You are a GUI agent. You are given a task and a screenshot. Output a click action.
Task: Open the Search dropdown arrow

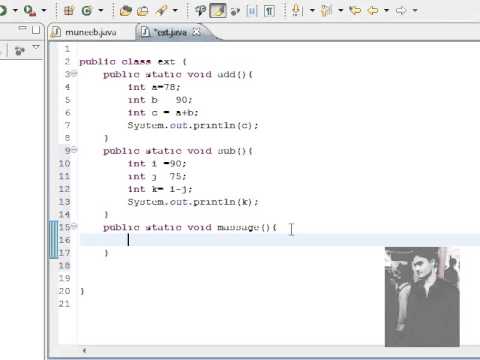coord(175,11)
